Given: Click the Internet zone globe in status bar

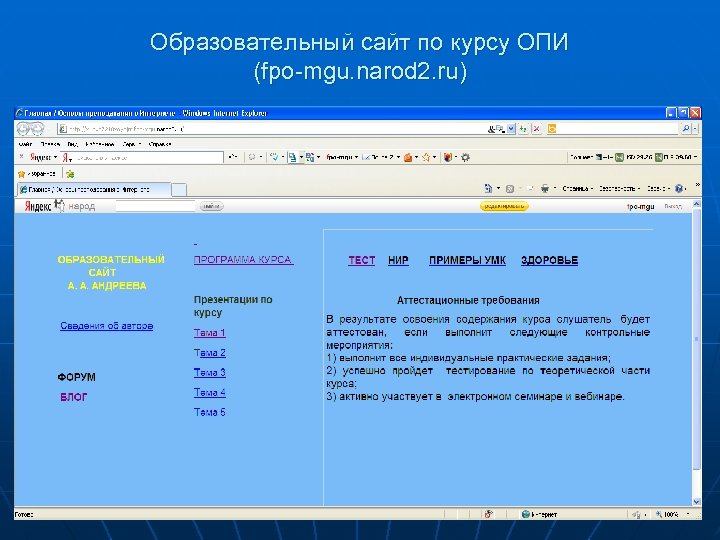Looking at the screenshot, I should [526, 514].
